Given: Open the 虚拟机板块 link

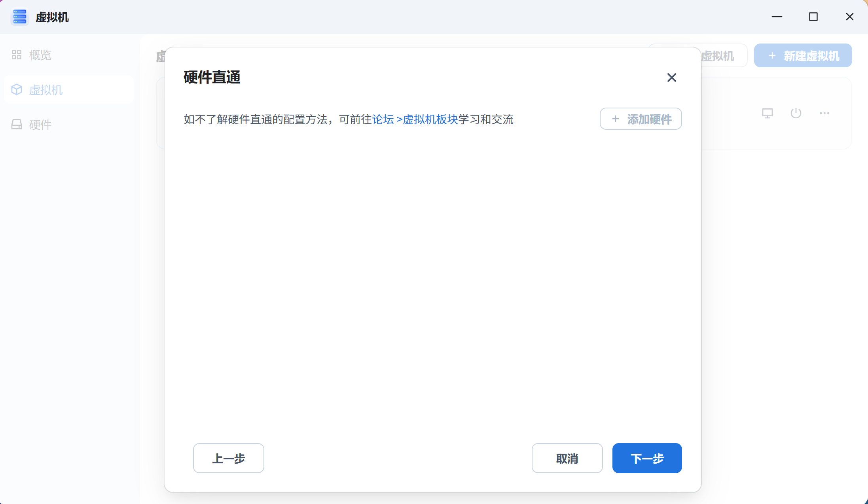Looking at the screenshot, I should click(x=430, y=119).
